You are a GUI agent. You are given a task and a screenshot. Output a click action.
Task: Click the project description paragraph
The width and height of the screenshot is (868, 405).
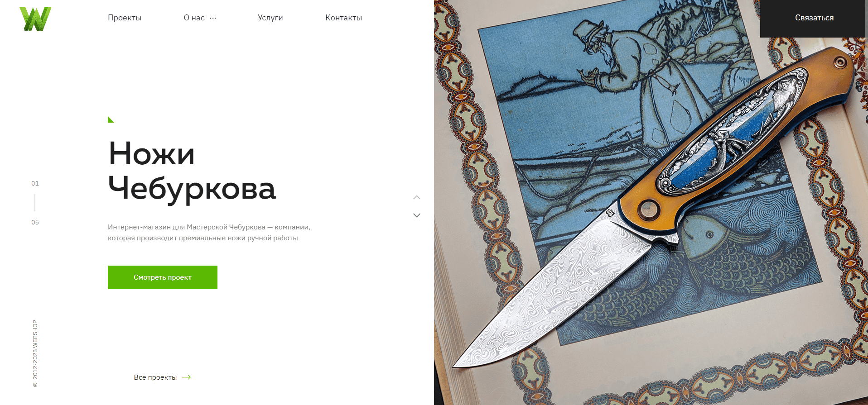[209, 233]
